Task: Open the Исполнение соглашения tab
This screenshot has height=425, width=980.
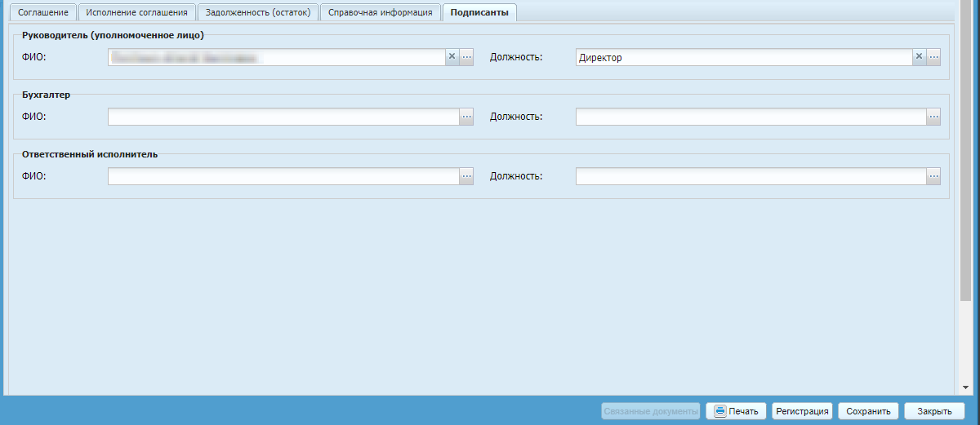Action: (137, 12)
